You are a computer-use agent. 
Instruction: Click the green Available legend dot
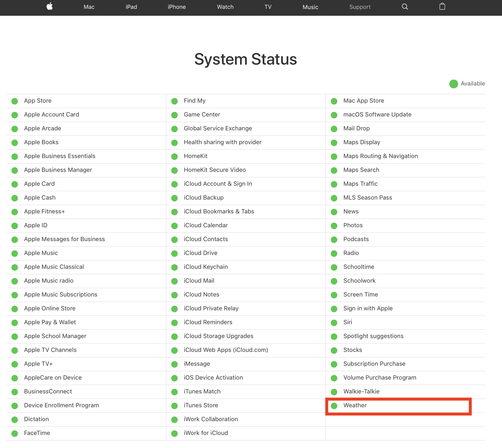pyautogui.click(x=454, y=84)
